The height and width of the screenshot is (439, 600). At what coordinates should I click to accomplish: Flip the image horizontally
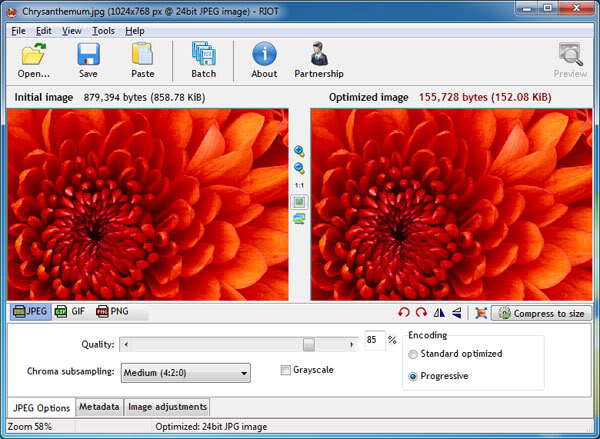click(439, 313)
